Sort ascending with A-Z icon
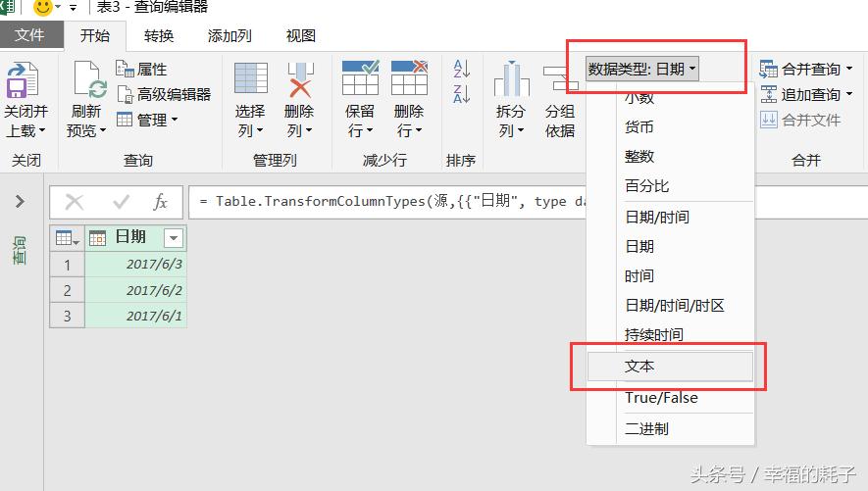Viewport: 868px width, 491px height. tap(462, 69)
